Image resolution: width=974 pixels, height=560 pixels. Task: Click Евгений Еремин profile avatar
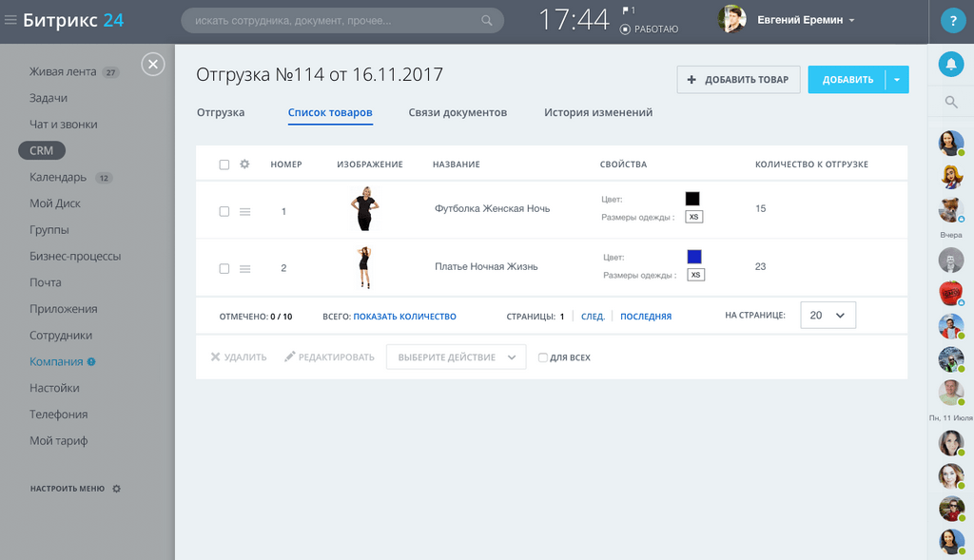tap(731, 20)
